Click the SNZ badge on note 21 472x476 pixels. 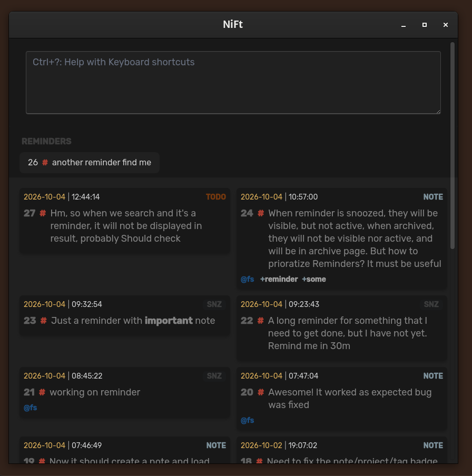point(214,376)
